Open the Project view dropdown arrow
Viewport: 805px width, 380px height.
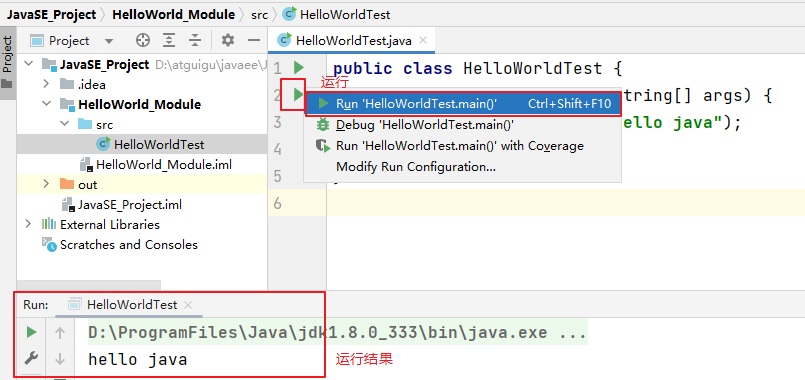[109, 41]
